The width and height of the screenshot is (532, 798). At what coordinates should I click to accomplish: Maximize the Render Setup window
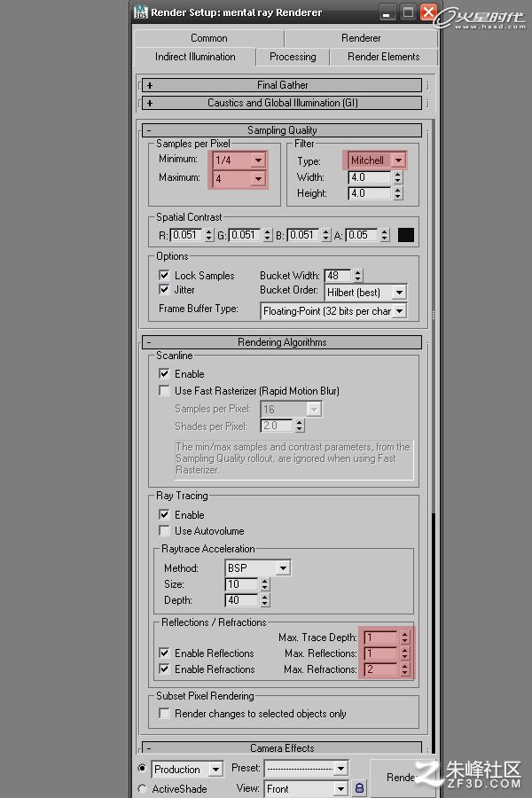408,12
